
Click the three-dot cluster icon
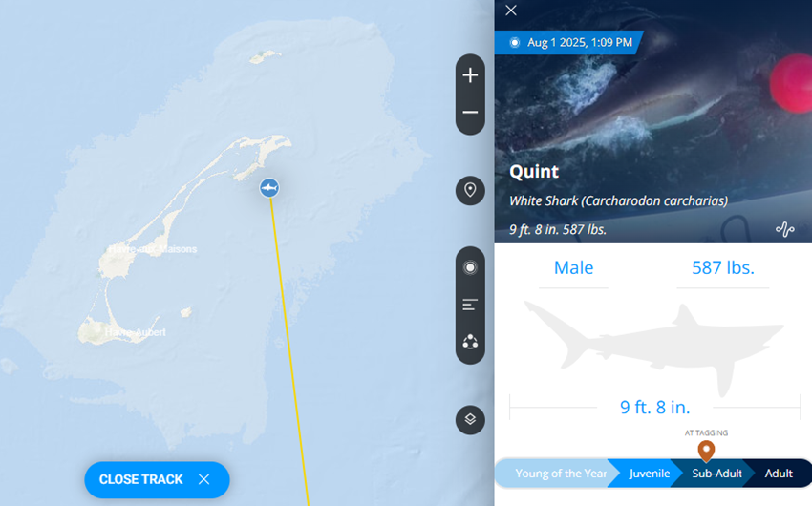[x=470, y=342]
